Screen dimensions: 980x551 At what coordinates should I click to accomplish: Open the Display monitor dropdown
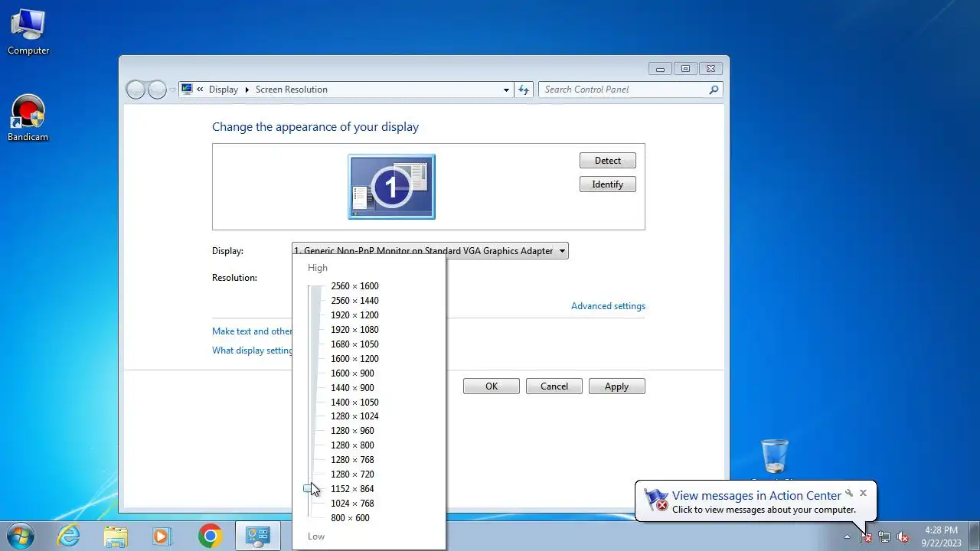pos(430,250)
